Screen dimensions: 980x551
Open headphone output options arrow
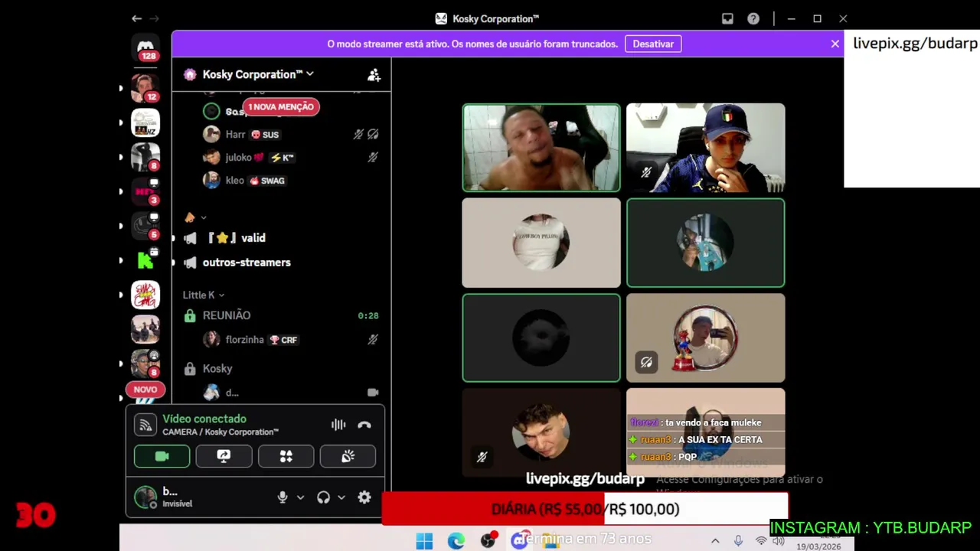pos(341,497)
